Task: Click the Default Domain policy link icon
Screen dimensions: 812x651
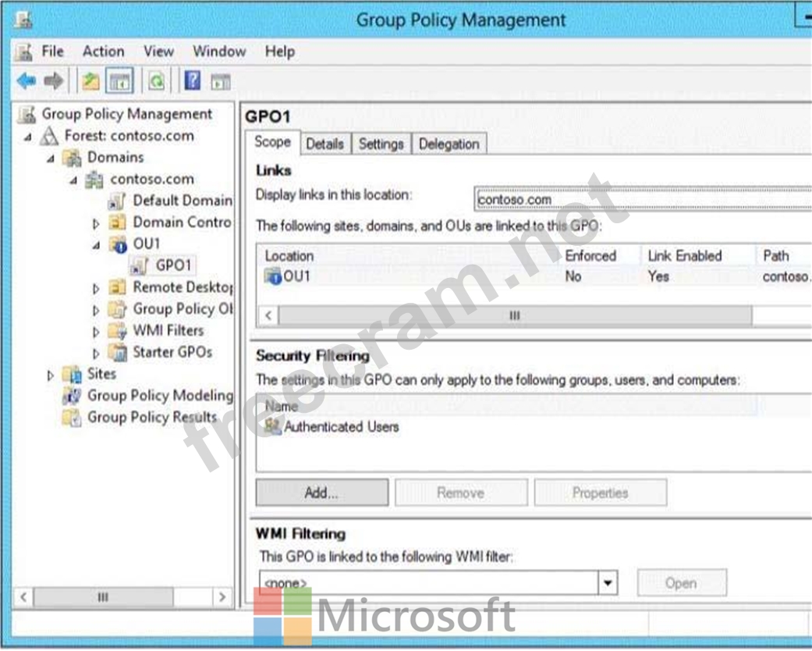Action: pyautogui.click(x=117, y=201)
